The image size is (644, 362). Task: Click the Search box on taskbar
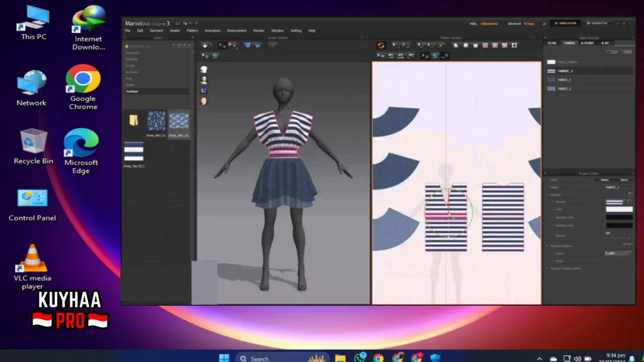282,358
